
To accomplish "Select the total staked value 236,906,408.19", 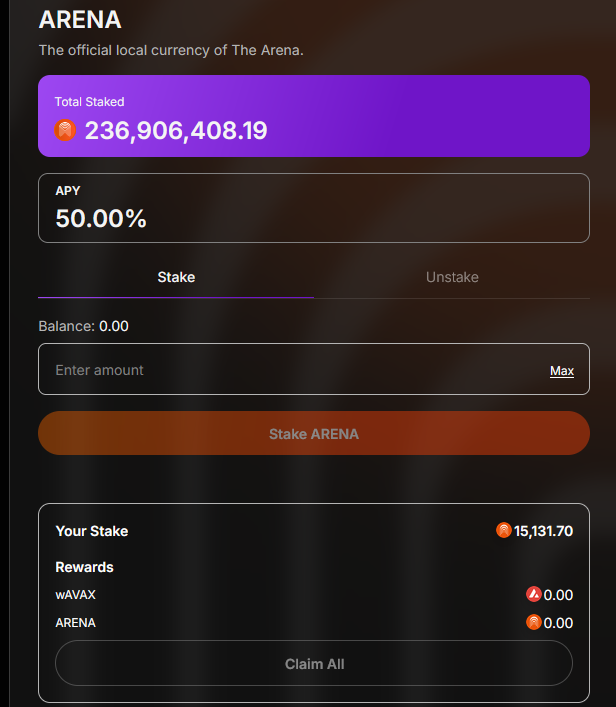I will [x=176, y=130].
